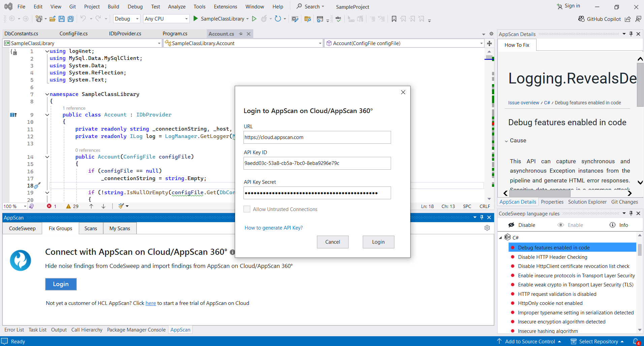Click the API Key Secret field
Viewport: 644px width, 346px height.
tap(317, 193)
